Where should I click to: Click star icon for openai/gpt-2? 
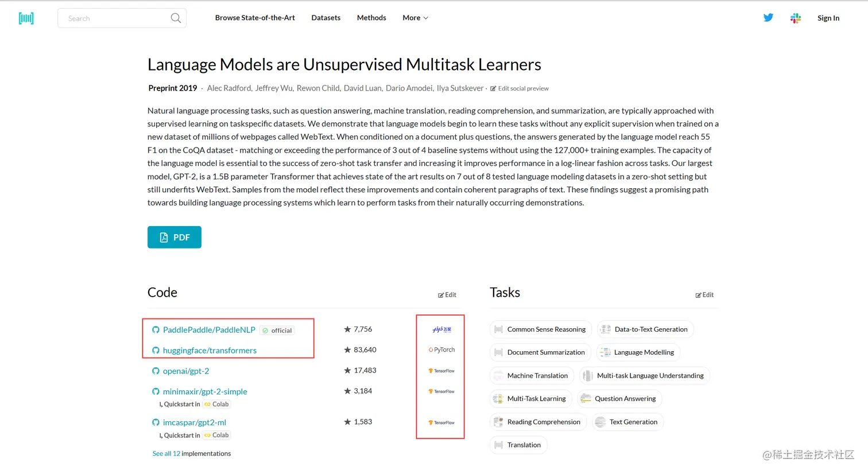click(347, 371)
